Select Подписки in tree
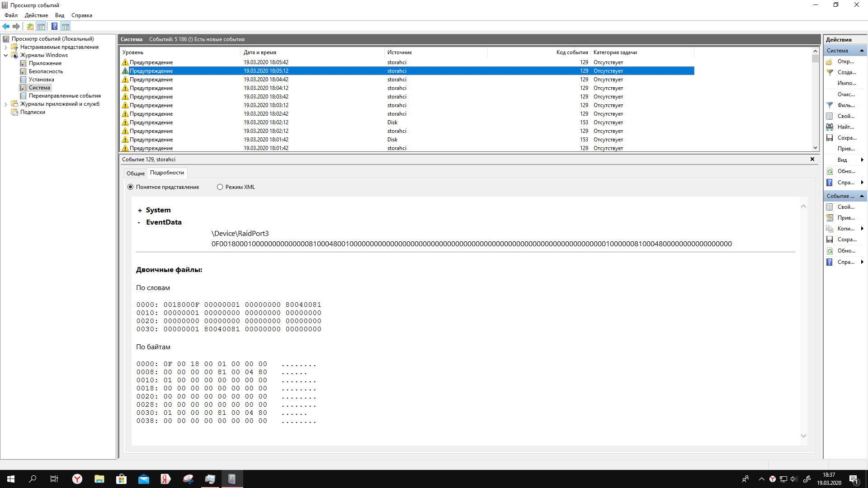The width and height of the screenshot is (868, 488). coord(33,112)
